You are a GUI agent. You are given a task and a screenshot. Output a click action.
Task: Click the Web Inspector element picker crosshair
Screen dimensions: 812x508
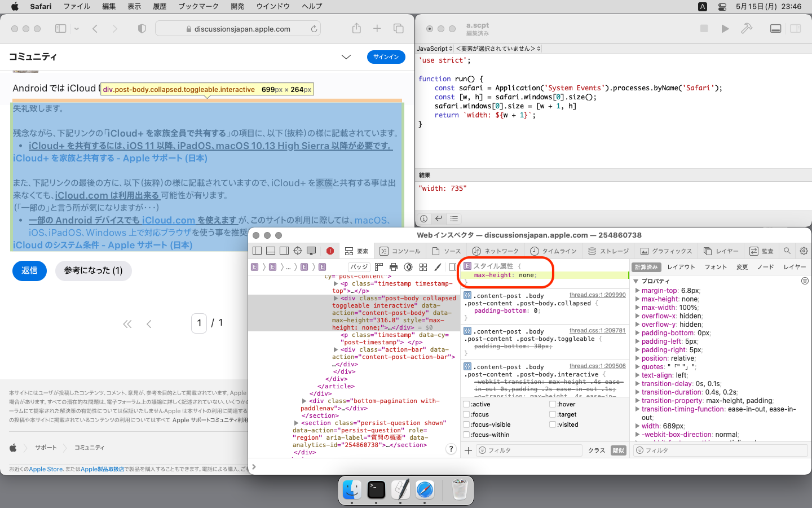[x=298, y=251]
